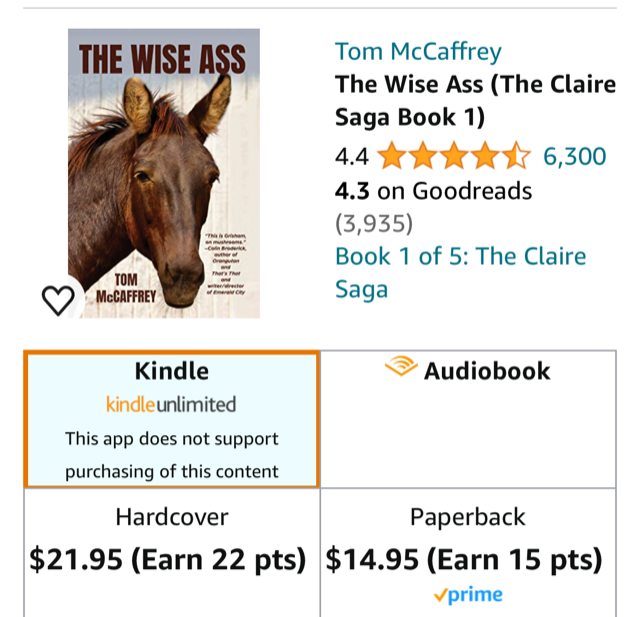Click the Prime checkmark logo
640x617 pixels.
pos(468,595)
